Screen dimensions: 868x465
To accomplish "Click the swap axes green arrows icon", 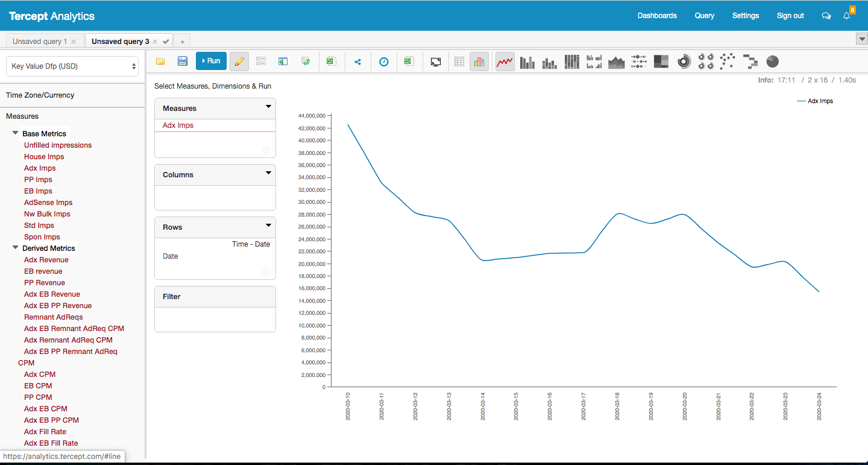I will pos(306,61).
